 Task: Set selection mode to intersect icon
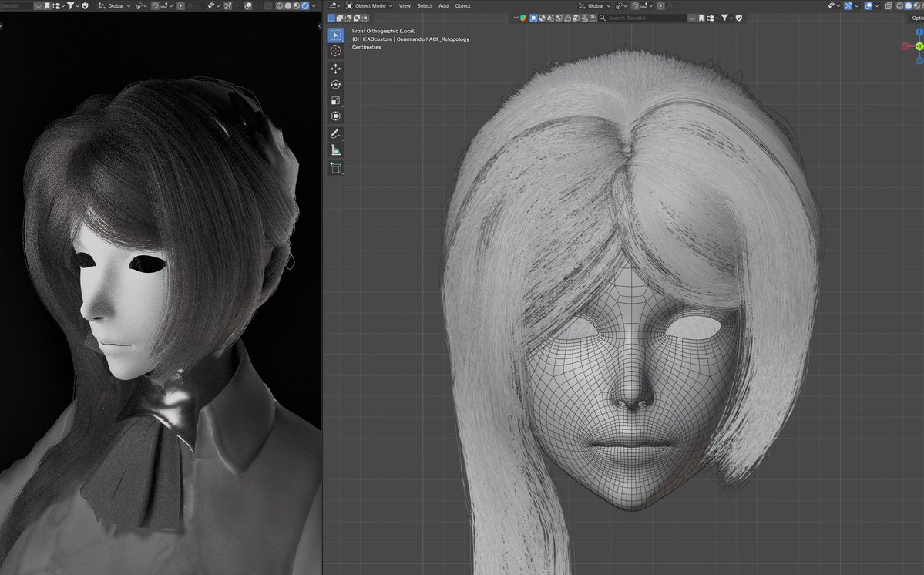[365, 18]
